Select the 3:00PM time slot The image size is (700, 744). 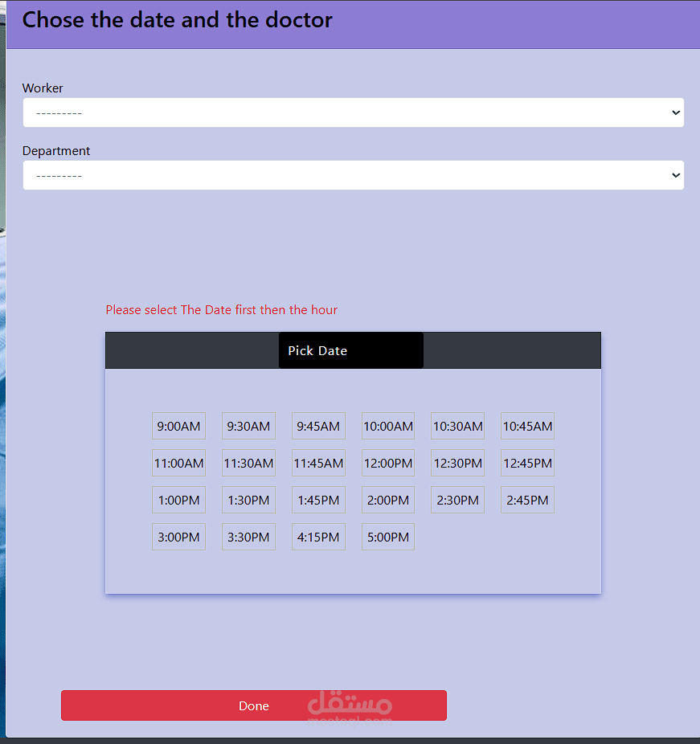click(179, 538)
